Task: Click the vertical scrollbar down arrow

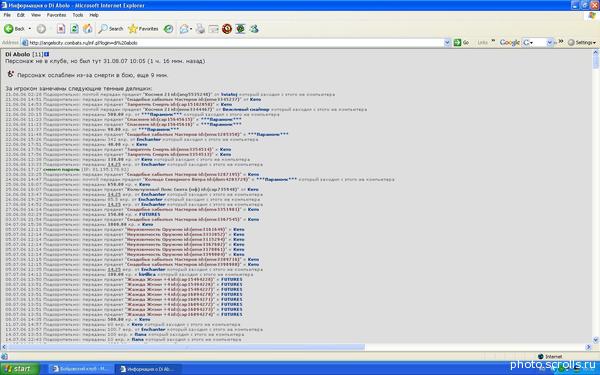Action: point(595,340)
